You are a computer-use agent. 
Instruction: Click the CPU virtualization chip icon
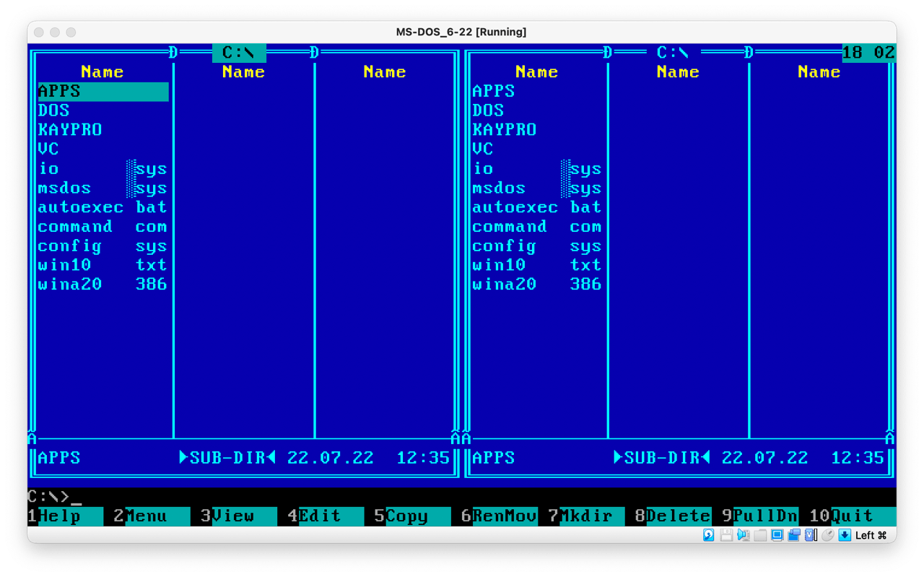pos(811,535)
